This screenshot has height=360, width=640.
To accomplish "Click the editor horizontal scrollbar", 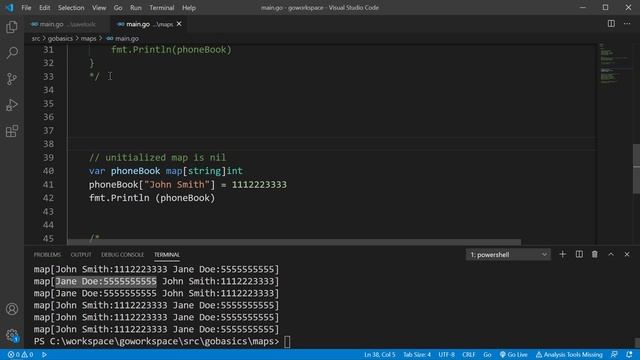I will pyautogui.click(x=294, y=242).
